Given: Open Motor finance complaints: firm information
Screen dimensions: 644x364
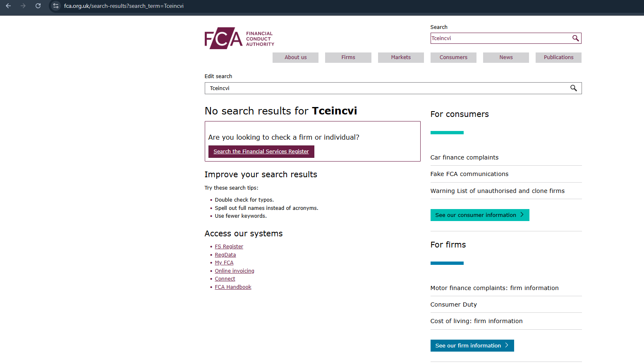Looking at the screenshot, I should click(495, 288).
